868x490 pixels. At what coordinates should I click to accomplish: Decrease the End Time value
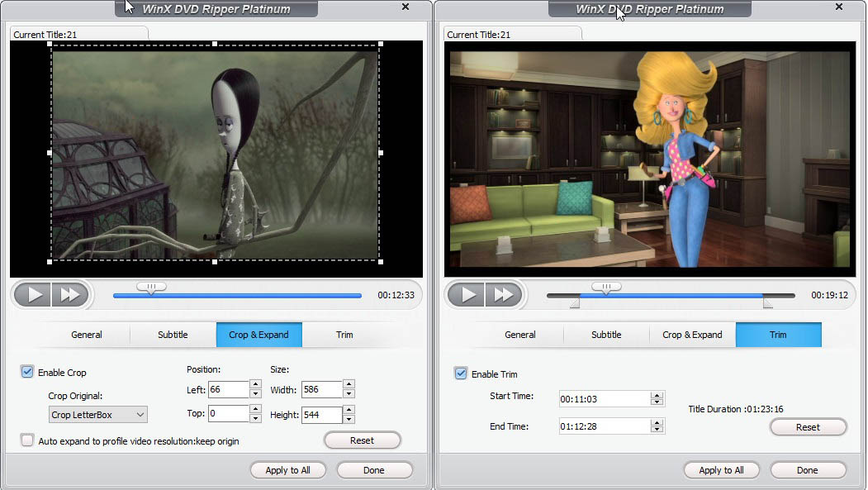pos(657,429)
